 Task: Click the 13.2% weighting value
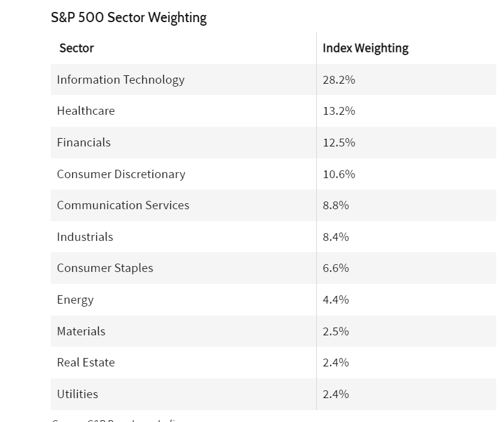click(x=339, y=111)
